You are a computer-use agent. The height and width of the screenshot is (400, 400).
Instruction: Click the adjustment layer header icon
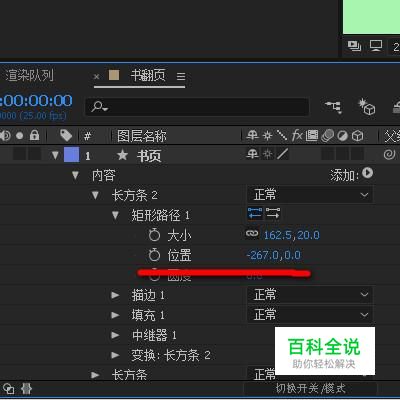click(x=342, y=136)
